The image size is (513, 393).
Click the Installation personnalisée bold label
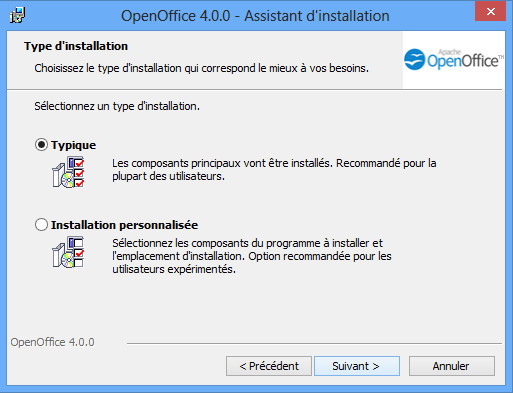[x=124, y=225]
